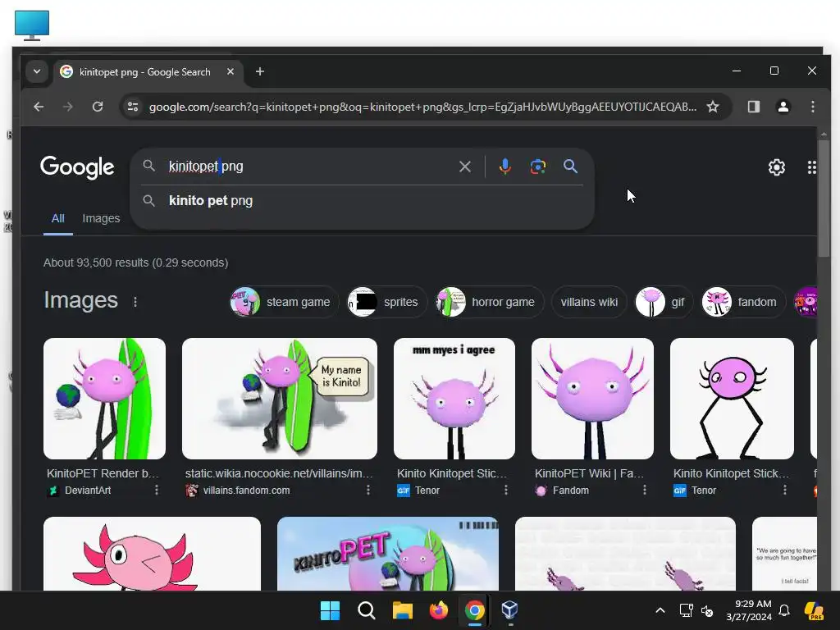The image size is (840, 630).
Task: Open the KinitoPET Wiki | Fa... title
Action: tap(589, 473)
